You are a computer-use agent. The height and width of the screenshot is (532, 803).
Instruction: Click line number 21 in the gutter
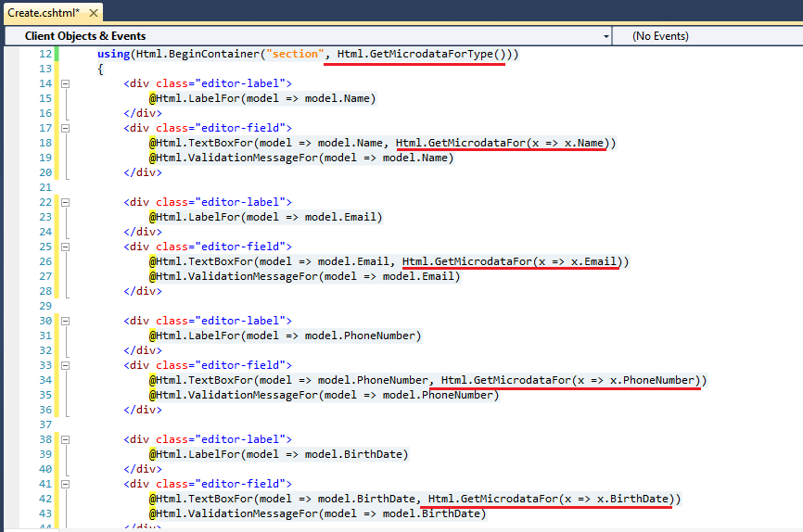(x=45, y=187)
